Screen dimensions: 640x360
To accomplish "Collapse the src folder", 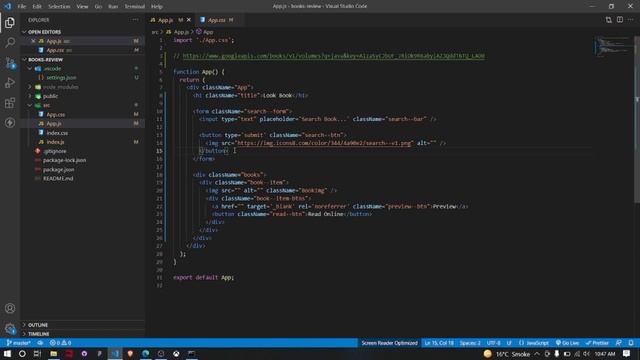I will point(30,105).
